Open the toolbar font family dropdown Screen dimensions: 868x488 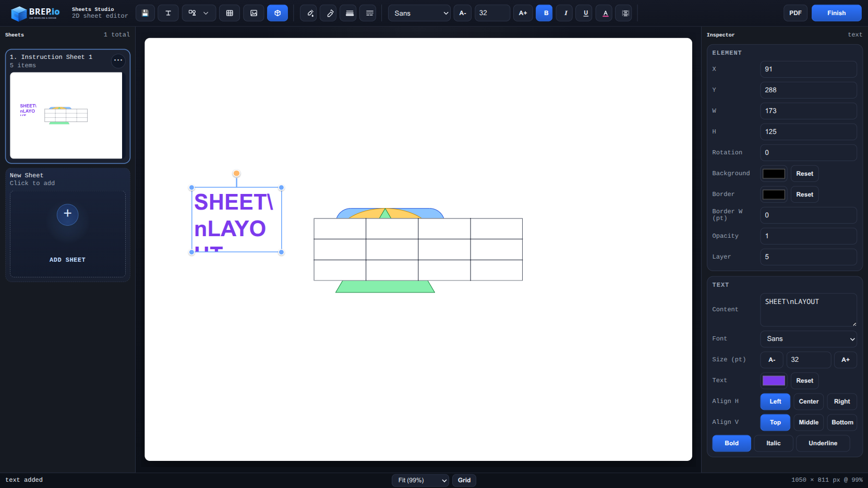(419, 13)
